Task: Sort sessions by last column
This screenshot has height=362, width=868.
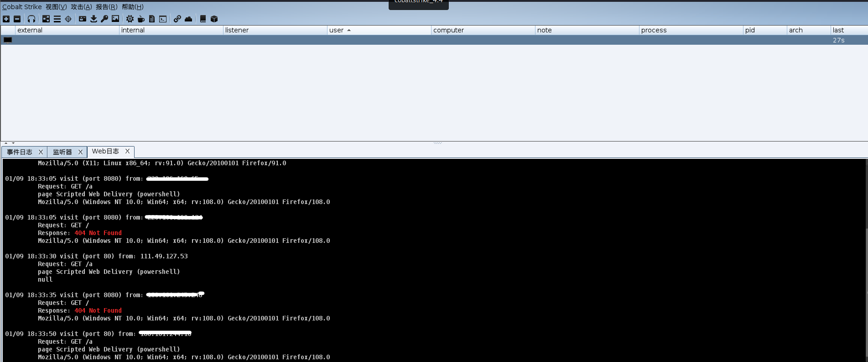Action: tap(849, 30)
